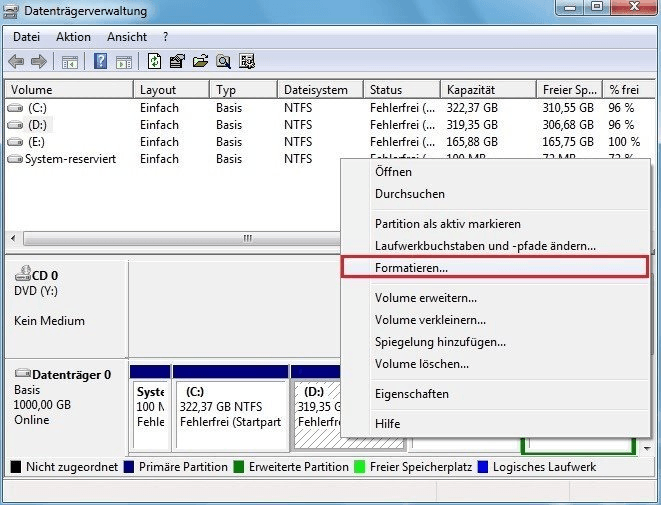Open the Ansicht menu

pos(126,37)
